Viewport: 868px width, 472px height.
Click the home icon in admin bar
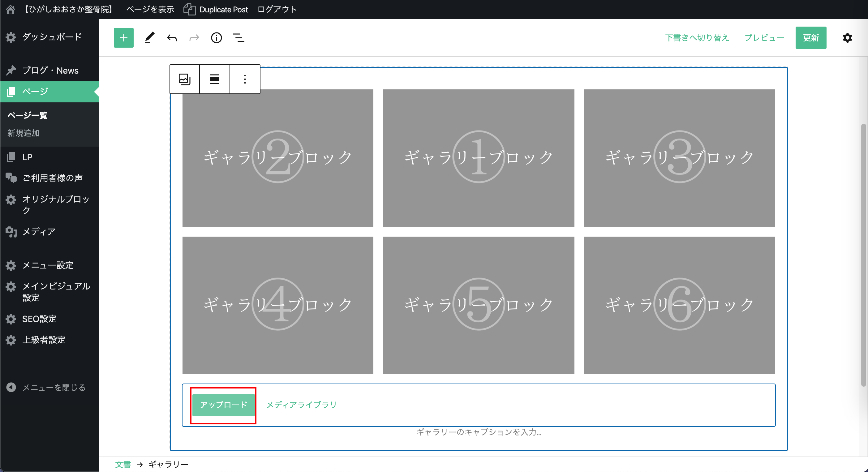click(x=11, y=9)
